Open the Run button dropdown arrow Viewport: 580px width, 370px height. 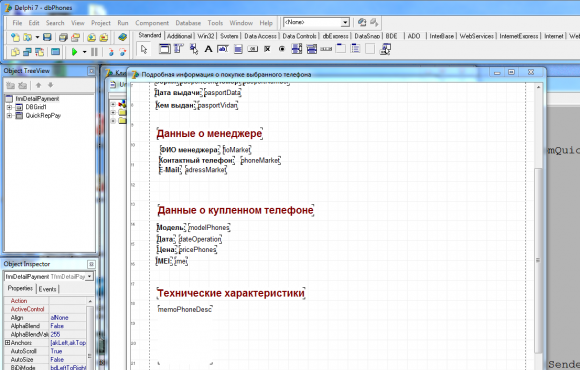coord(84,52)
